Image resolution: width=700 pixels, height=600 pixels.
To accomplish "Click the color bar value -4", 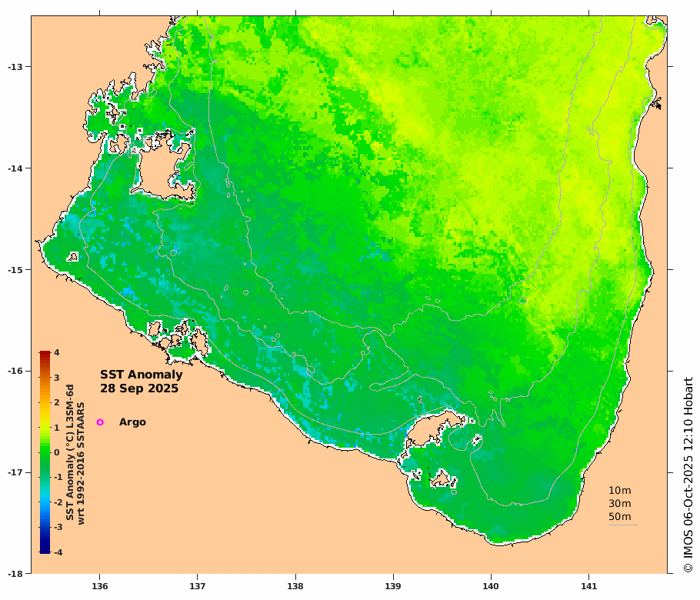I will point(58,552).
